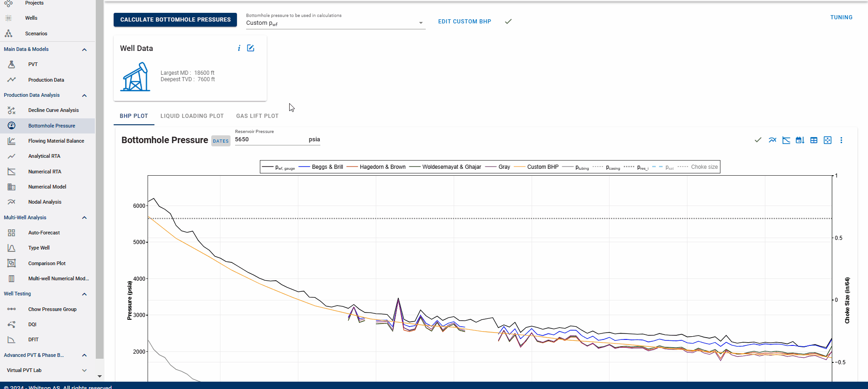Click the well pumpjack thumbnail
The height and width of the screenshot is (389, 868).
point(135,77)
